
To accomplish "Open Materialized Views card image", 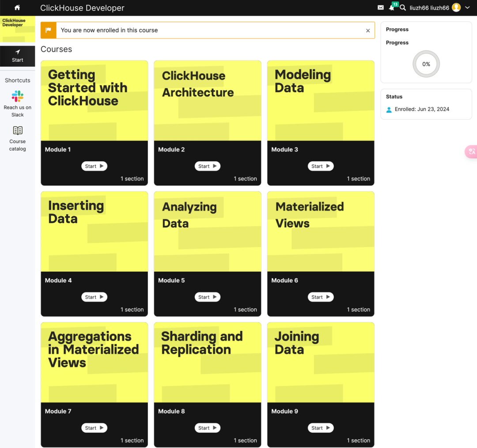I will click(x=321, y=232).
